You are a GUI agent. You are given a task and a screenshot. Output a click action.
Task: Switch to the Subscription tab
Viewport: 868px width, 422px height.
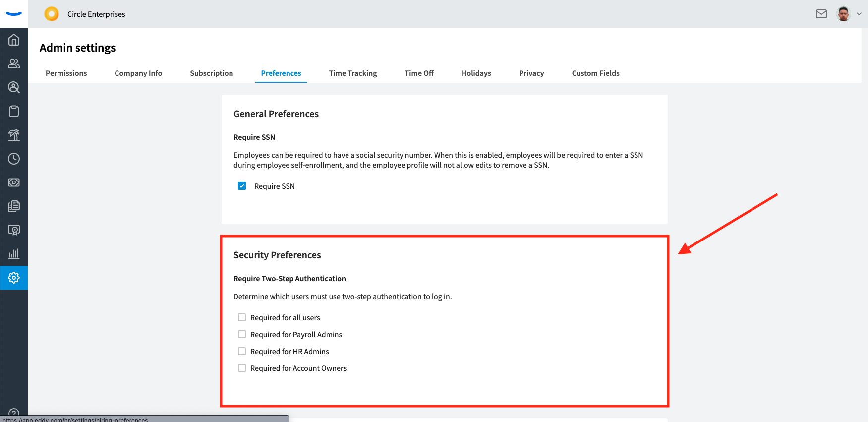(x=211, y=73)
